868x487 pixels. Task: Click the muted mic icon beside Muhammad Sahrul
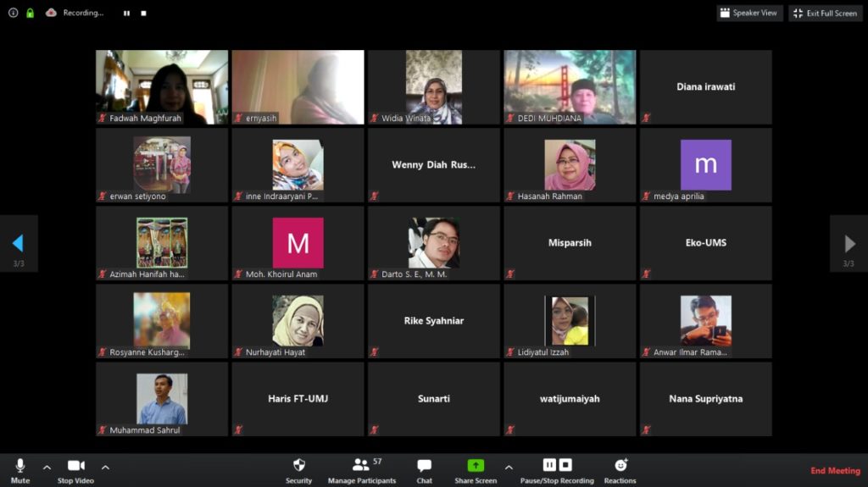coord(102,430)
